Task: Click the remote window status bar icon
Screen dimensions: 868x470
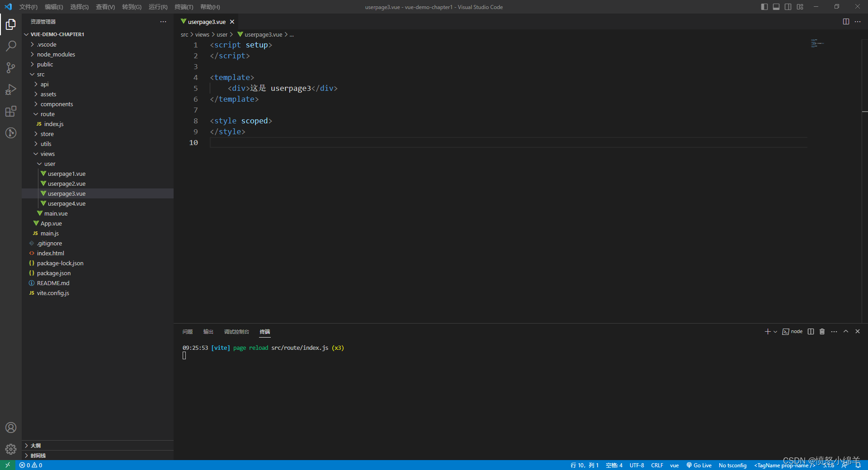Action: 8,465
